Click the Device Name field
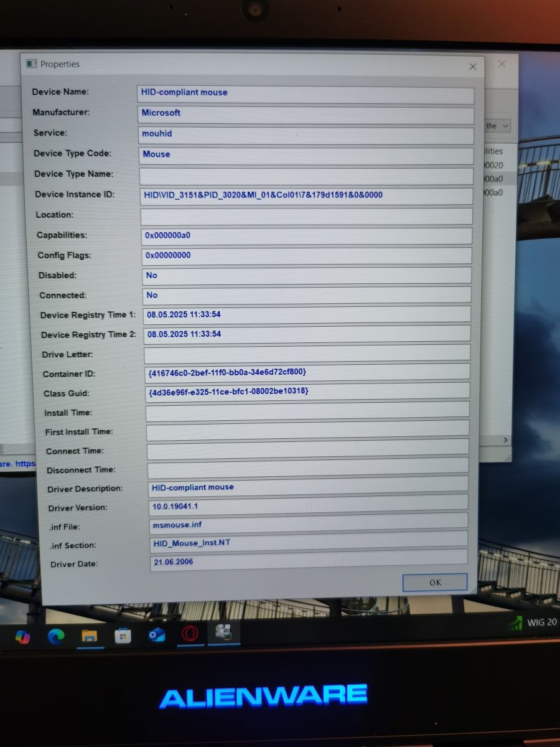This screenshot has width=560, height=747. [306, 95]
